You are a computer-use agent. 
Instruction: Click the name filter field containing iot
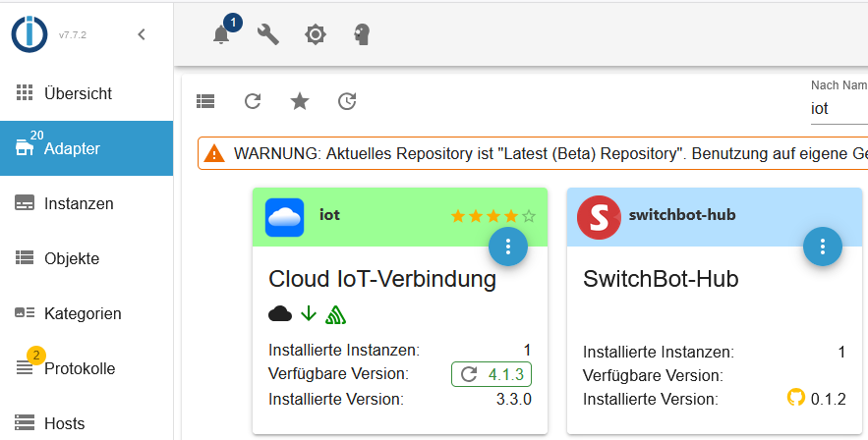pos(836,108)
